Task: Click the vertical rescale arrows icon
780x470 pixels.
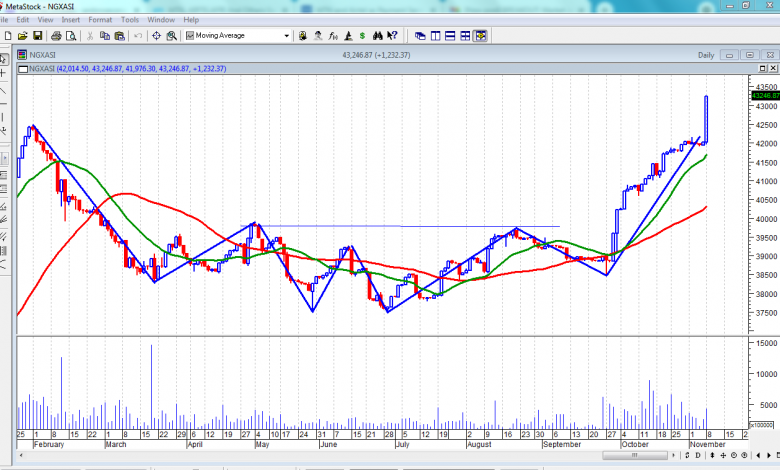Action: 712,455
